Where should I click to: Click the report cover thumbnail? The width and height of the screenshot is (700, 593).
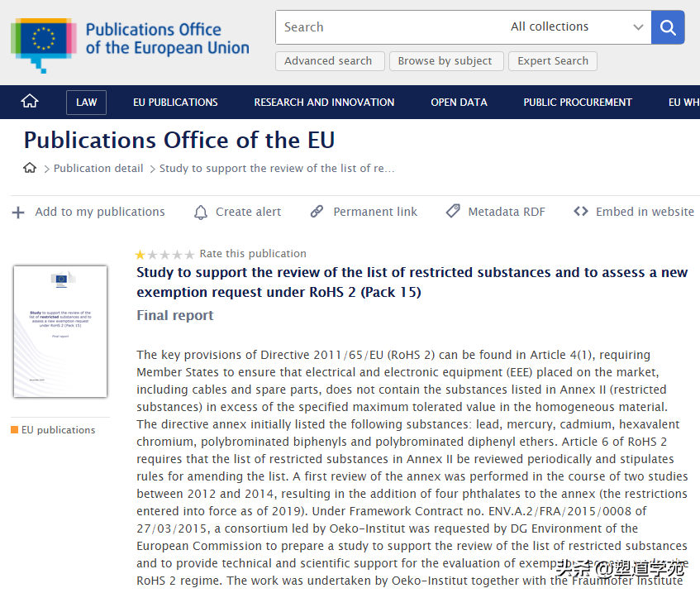click(60, 331)
